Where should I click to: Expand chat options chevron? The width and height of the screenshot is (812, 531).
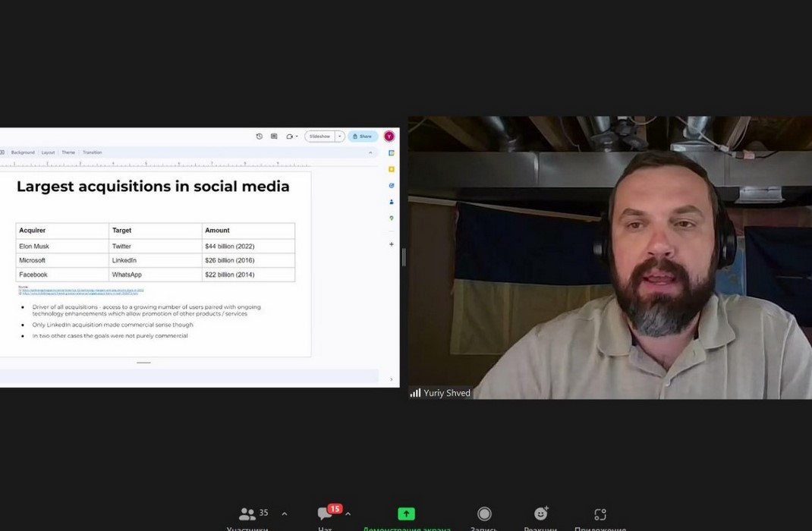pyautogui.click(x=348, y=514)
